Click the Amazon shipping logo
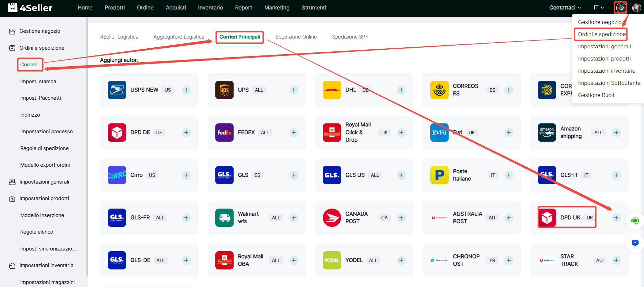The height and width of the screenshot is (287, 644). click(x=547, y=133)
